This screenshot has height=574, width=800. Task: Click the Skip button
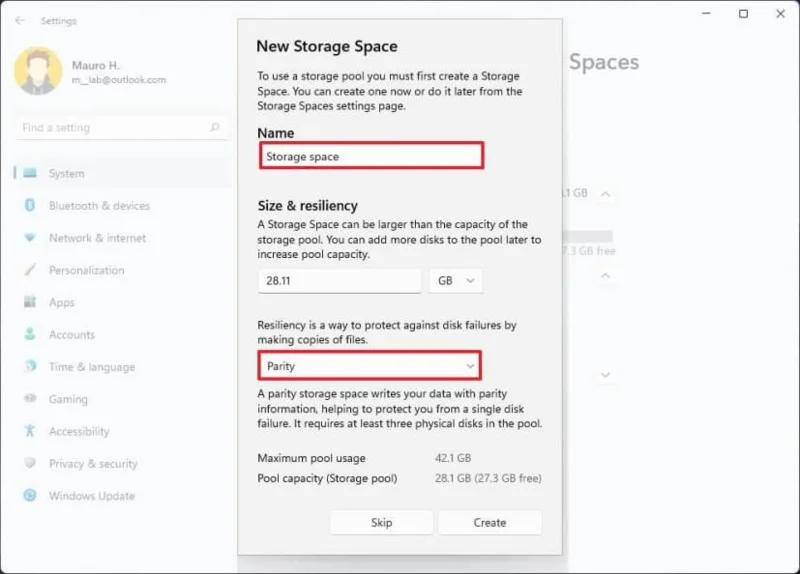pos(382,522)
